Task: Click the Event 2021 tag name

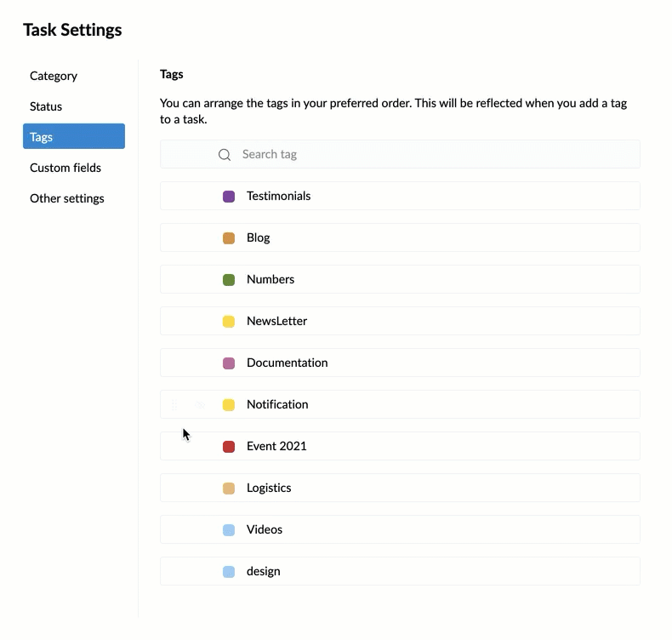Action: click(x=276, y=446)
